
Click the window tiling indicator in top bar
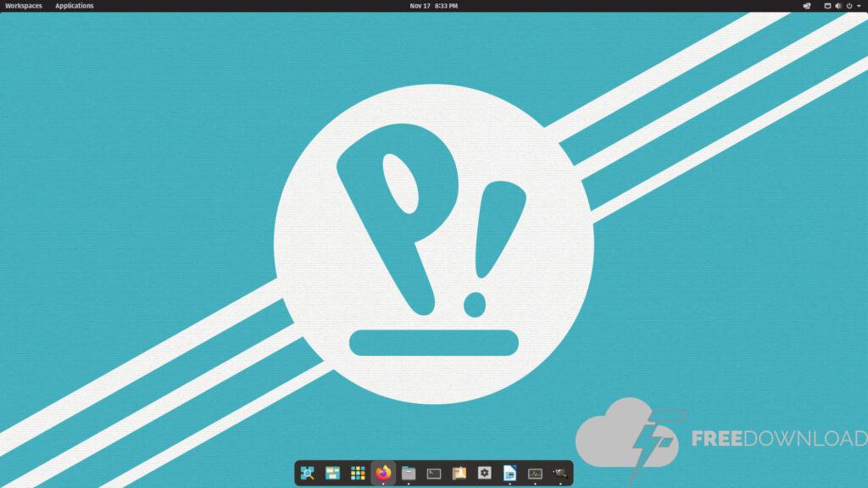click(806, 6)
